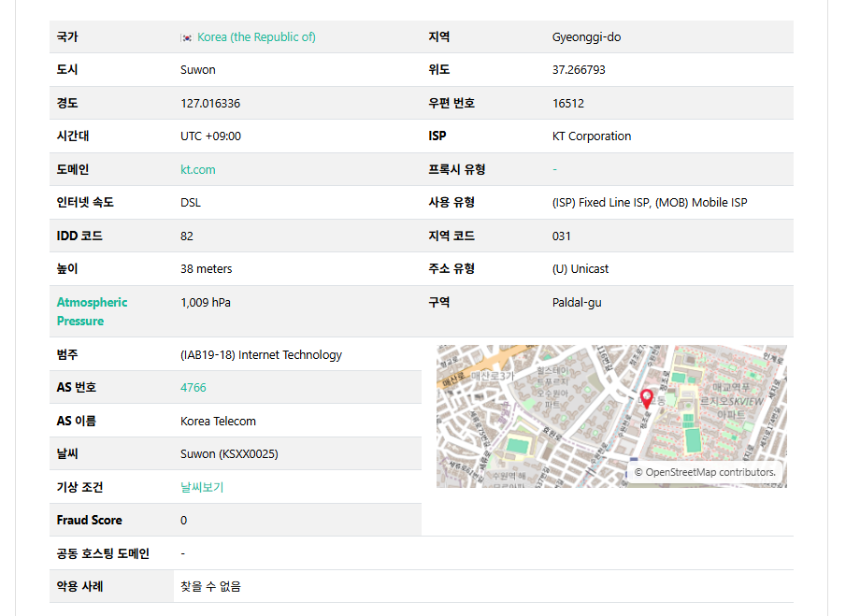The width and height of the screenshot is (860, 616).
Task: Click the OpenStreetMap contributors attribution
Action: click(x=705, y=472)
